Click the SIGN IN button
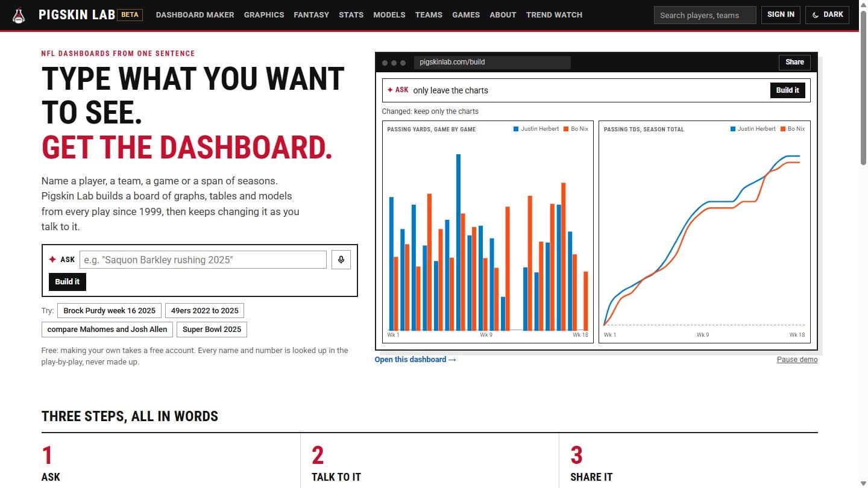The width and height of the screenshot is (868, 488). click(x=781, y=14)
